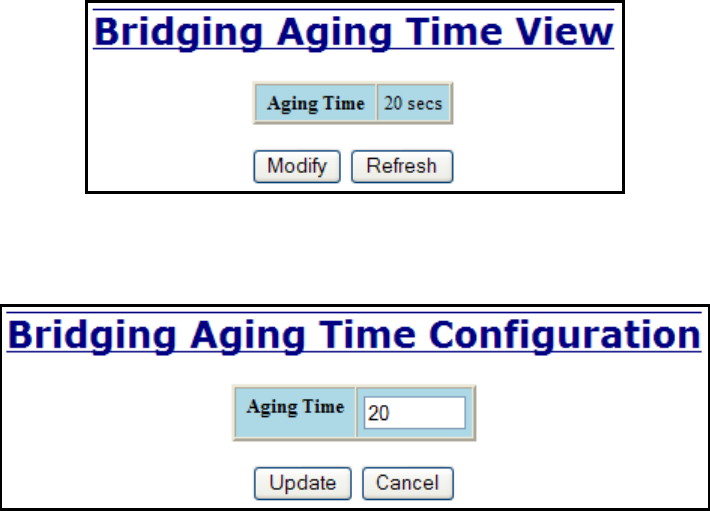Click the Aging Time label in View table
The image size is (710, 511).
(316, 104)
